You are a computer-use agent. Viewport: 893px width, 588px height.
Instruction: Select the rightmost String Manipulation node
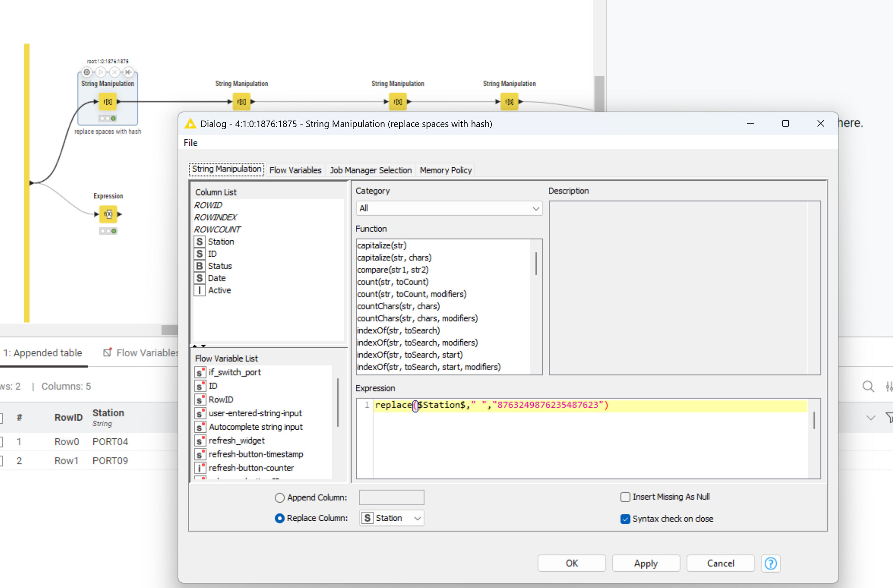509,102
